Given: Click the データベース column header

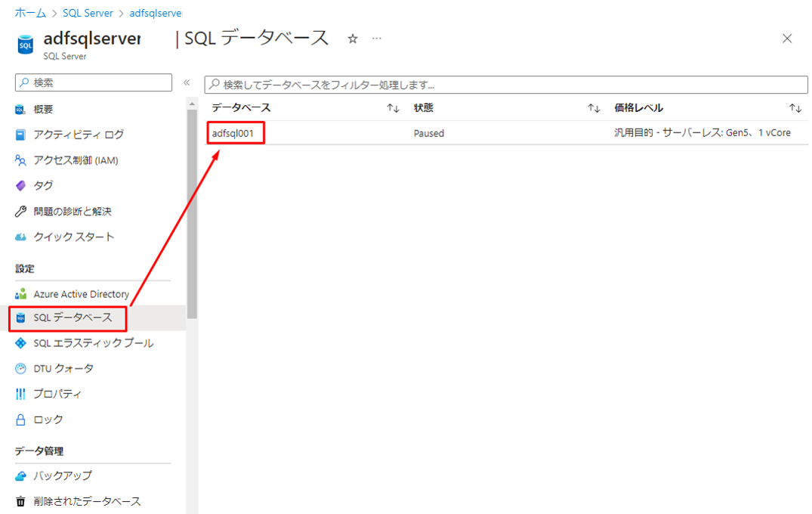Looking at the screenshot, I should pos(241,108).
